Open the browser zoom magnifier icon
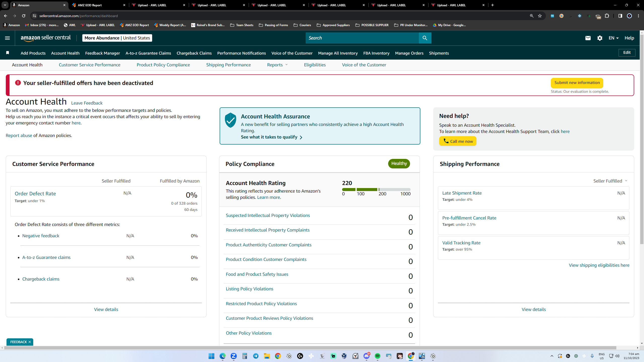Viewport: 644px width, 362px height. 532,16
